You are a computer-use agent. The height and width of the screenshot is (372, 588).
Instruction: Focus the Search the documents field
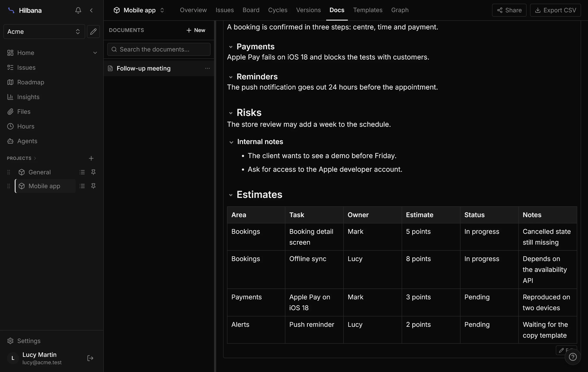tap(159, 49)
